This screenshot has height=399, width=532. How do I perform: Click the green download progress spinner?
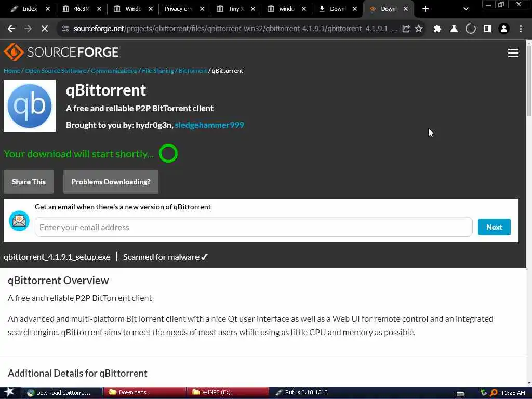(168, 153)
